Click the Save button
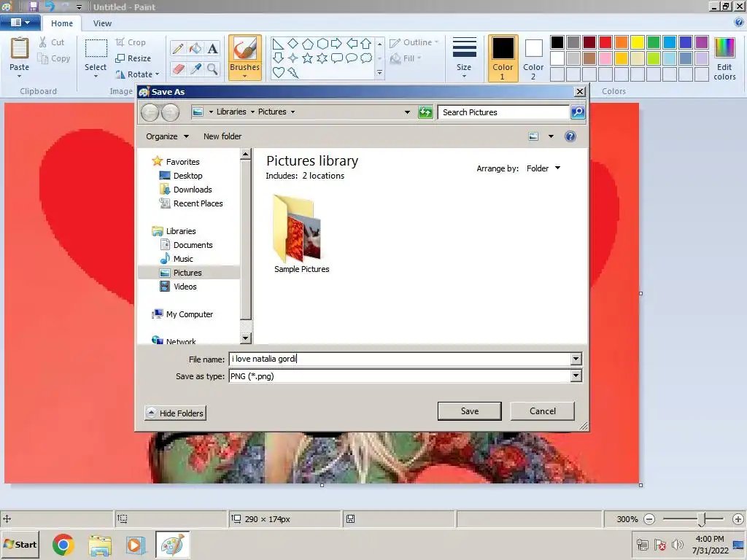The image size is (747, 560). pos(470,411)
